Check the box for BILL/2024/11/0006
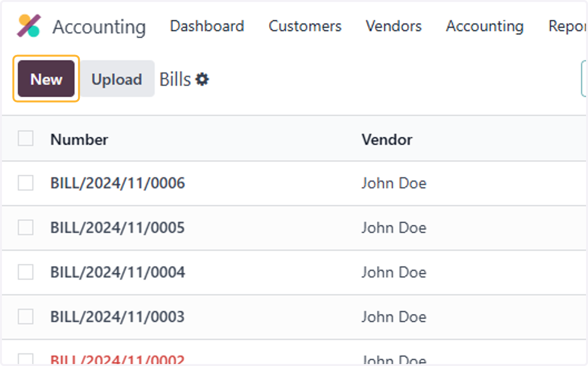588x366 pixels. click(x=25, y=183)
